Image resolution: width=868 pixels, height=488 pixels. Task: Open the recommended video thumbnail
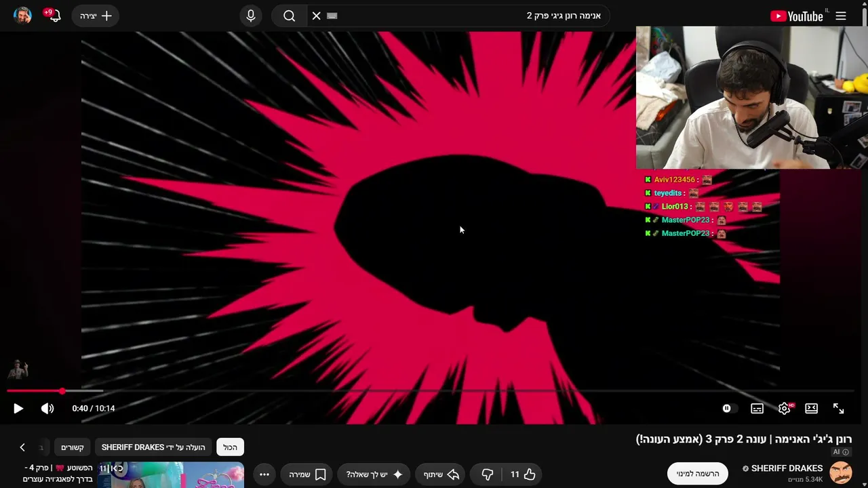point(171,475)
